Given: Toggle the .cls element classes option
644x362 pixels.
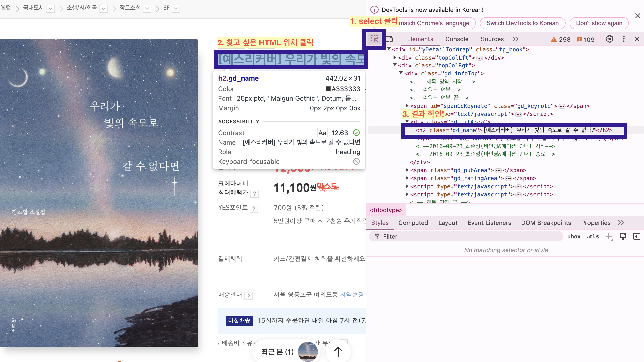Looking at the screenshot, I should [x=592, y=237].
